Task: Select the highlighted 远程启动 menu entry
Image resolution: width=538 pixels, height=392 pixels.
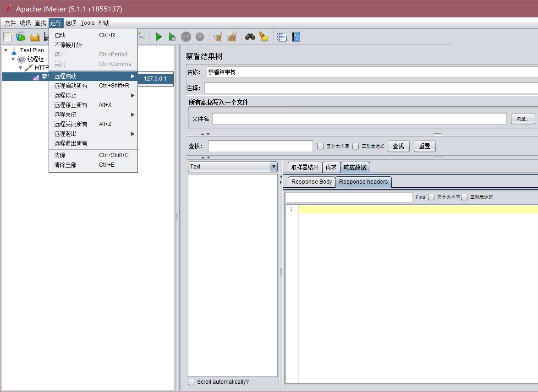Action: pos(93,76)
